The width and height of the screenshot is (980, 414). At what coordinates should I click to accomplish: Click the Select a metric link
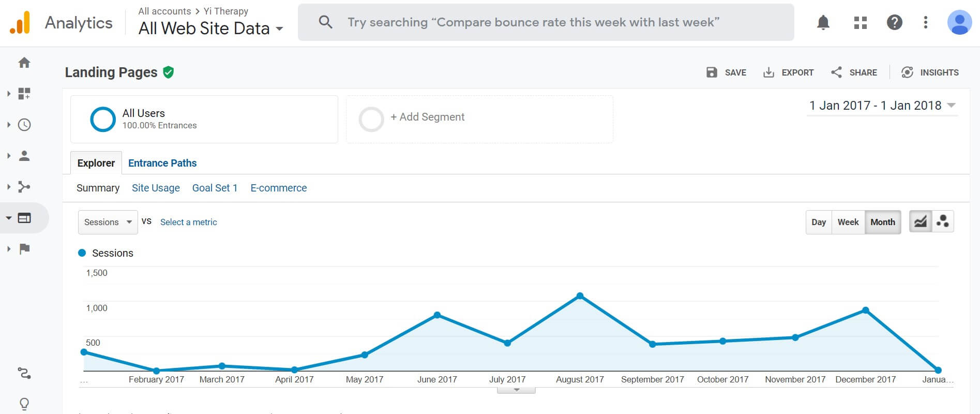click(x=188, y=222)
